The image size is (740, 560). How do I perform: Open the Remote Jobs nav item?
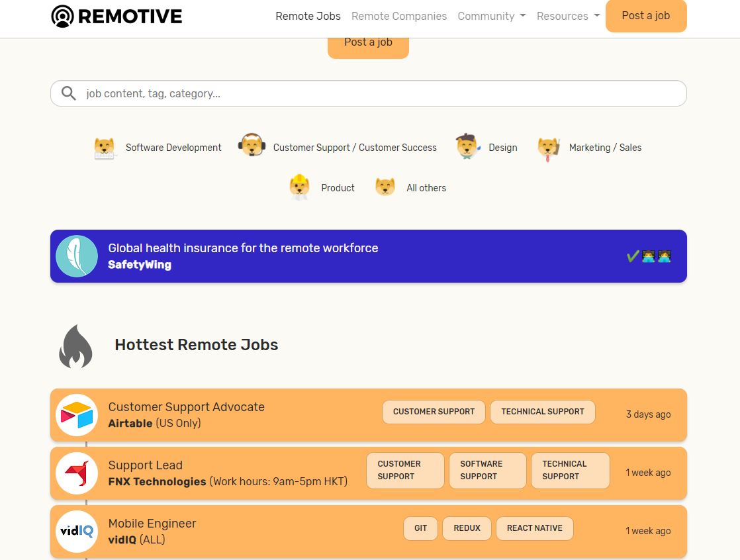[x=308, y=16]
